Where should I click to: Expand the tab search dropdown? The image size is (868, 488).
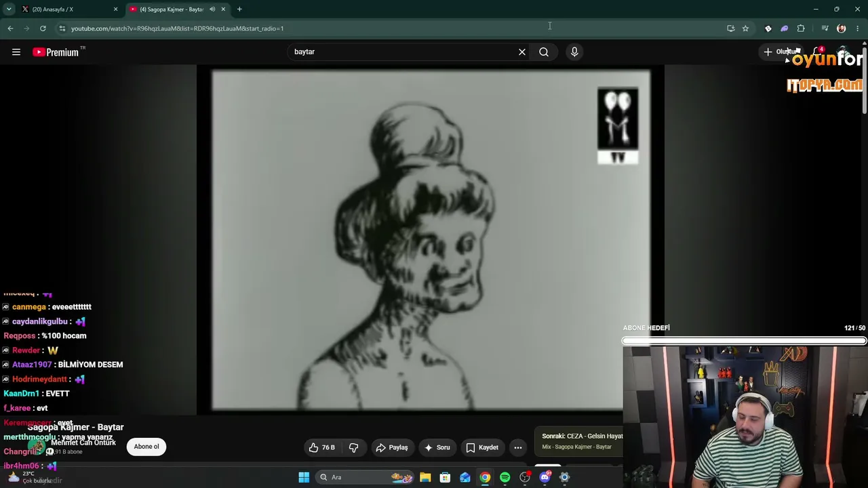click(x=9, y=9)
